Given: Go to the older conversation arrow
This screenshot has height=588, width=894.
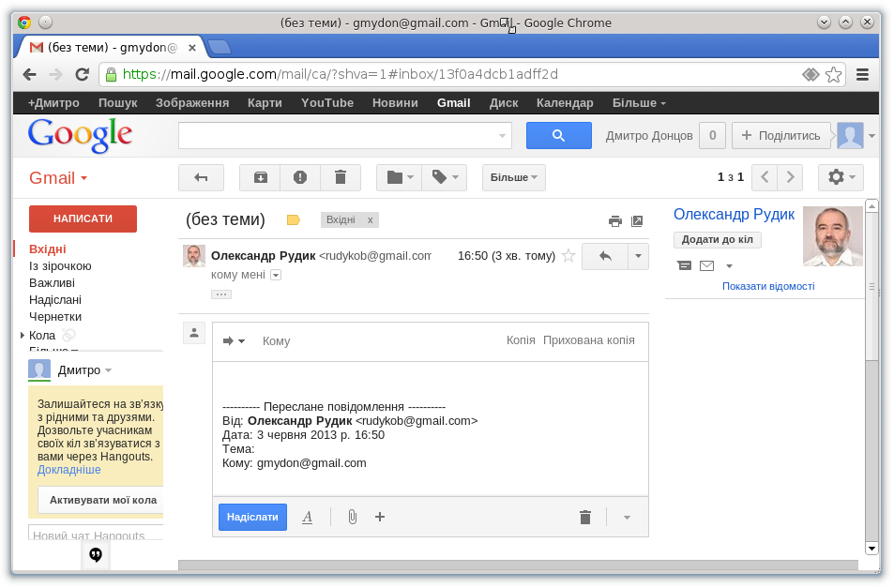Looking at the screenshot, I should [790, 178].
